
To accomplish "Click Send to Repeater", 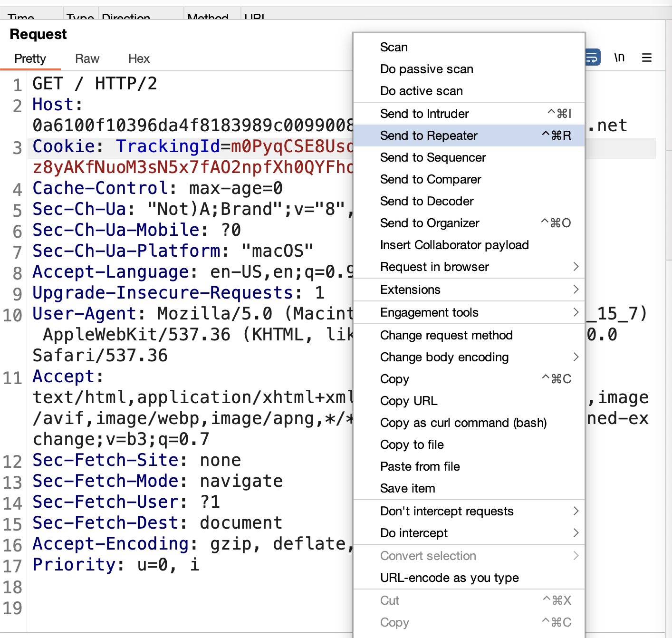I will click(469, 135).
